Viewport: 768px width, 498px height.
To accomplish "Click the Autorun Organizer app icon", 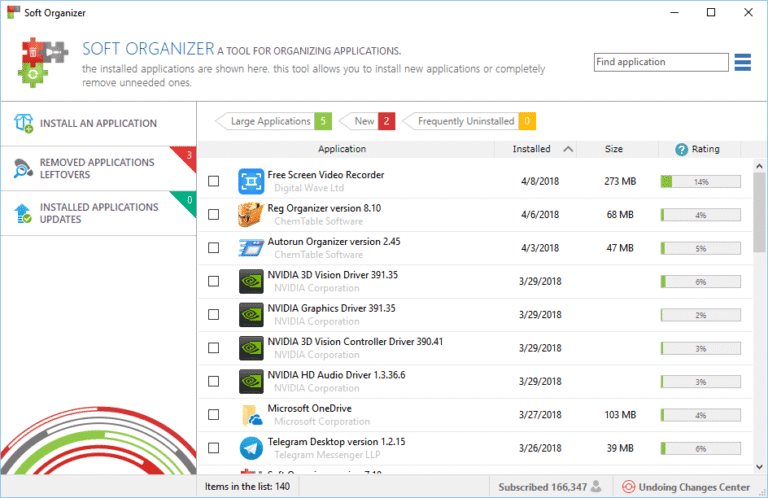I will [x=251, y=248].
